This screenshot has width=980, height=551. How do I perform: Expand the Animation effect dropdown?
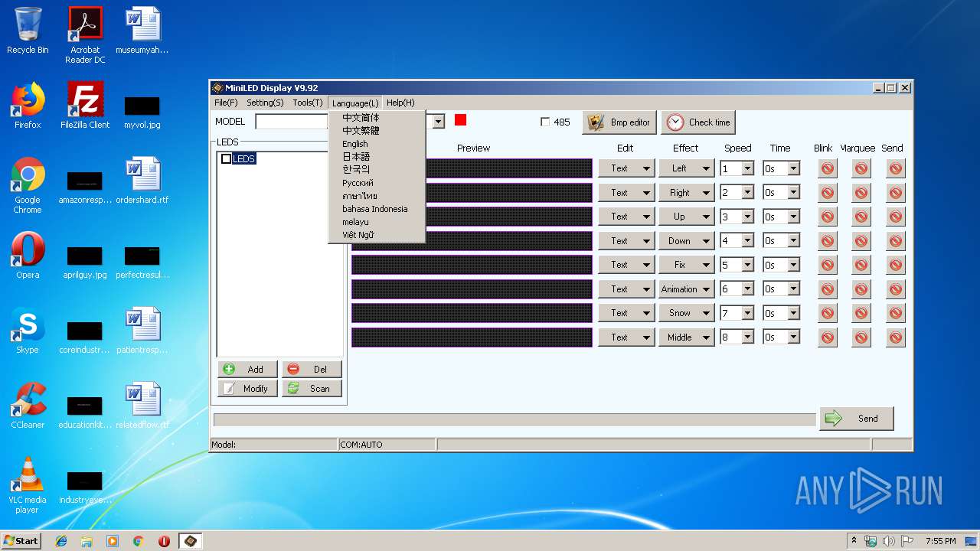(687, 289)
